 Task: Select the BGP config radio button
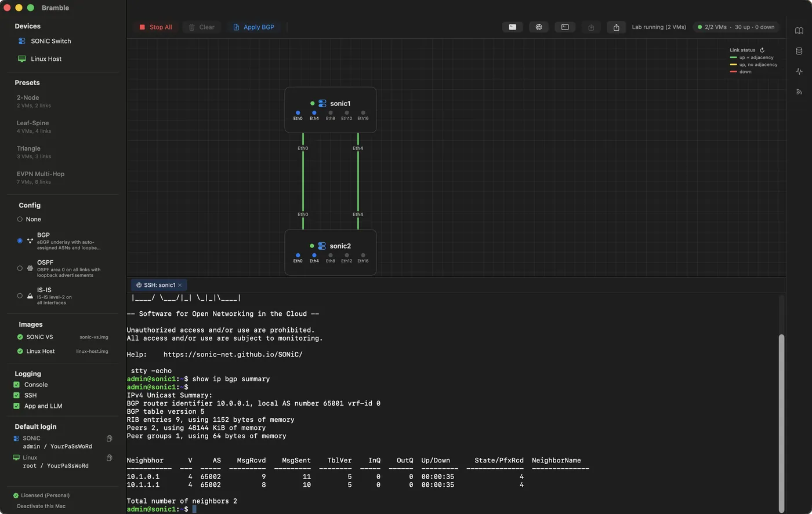[x=20, y=241]
